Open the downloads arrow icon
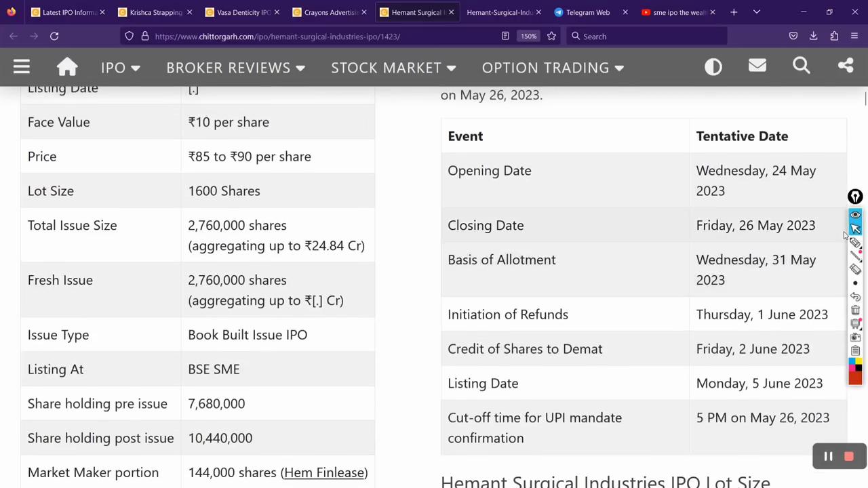This screenshot has height=488, width=868. (x=813, y=36)
